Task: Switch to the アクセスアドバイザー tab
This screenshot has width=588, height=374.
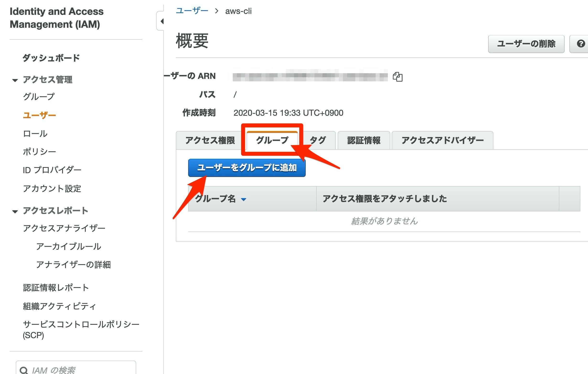Action: tap(443, 140)
